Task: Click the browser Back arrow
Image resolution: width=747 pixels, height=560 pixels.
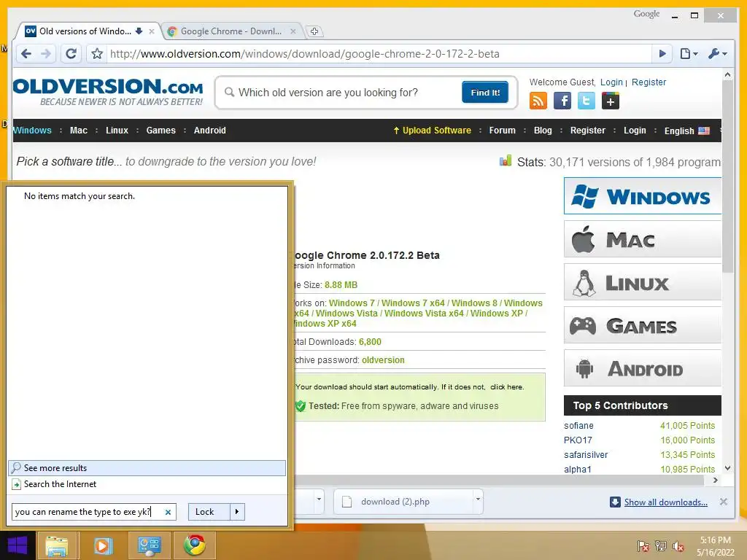Action: [26, 54]
